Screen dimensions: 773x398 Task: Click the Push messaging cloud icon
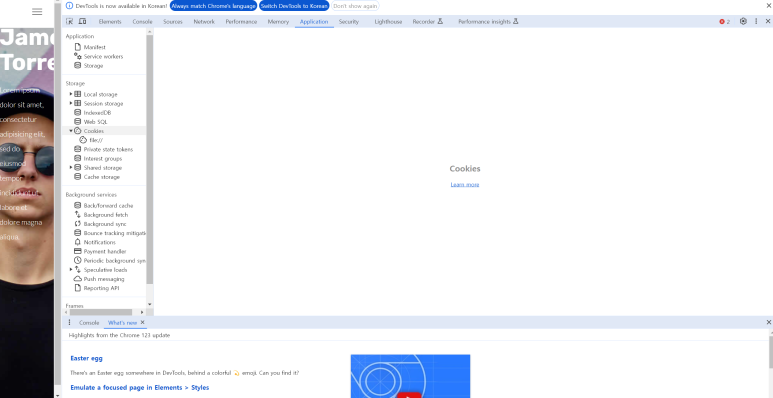point(77,279)
